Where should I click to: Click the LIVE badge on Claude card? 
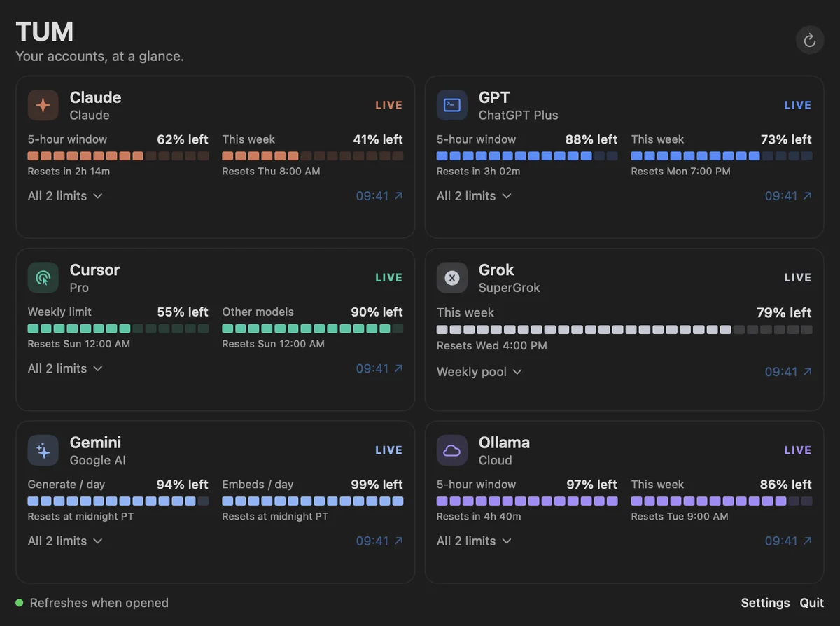[388, 105]
